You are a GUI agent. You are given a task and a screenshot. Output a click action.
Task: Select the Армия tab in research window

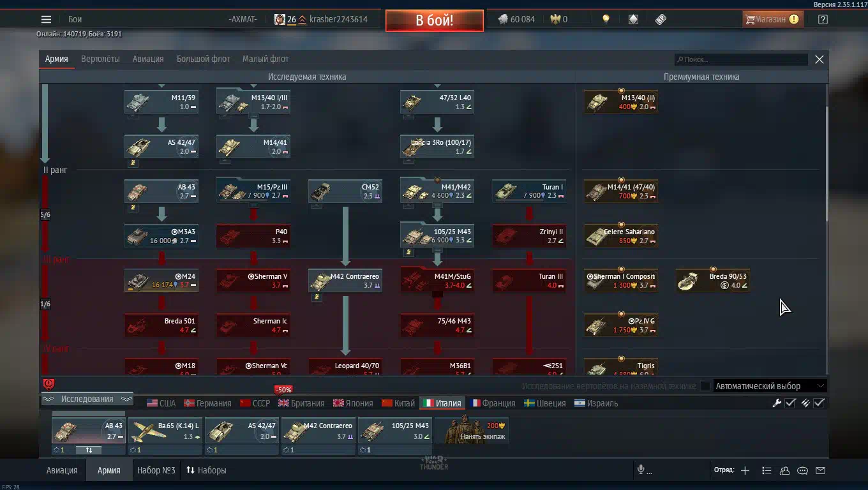point(56,59)
